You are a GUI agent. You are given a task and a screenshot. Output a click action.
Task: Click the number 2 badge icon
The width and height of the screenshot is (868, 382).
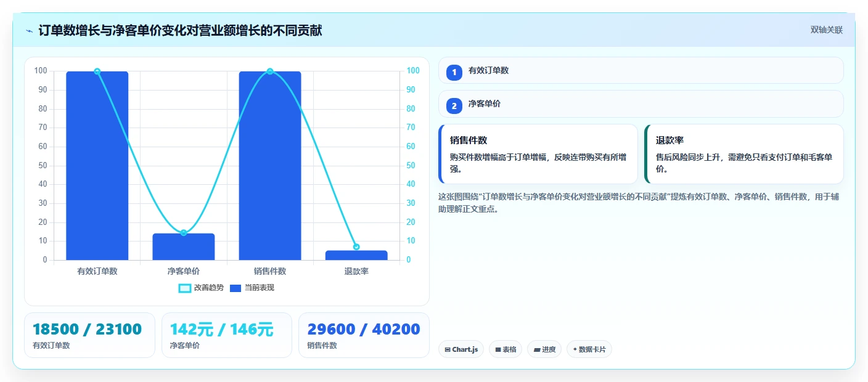pos(454,106)
